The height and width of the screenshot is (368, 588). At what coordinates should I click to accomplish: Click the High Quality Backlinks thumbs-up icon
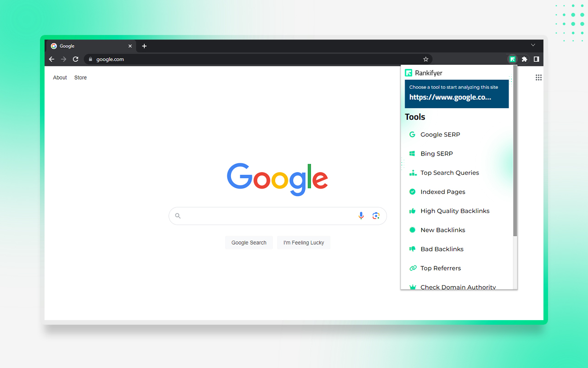click(x=412, y=211)
